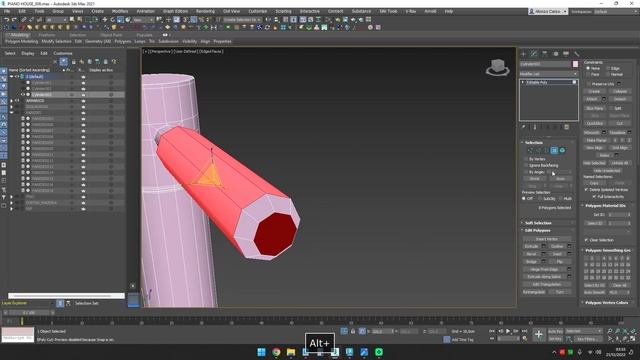Select the Multi preview selection radio button
640x360 pixels.
coord(561,198)
